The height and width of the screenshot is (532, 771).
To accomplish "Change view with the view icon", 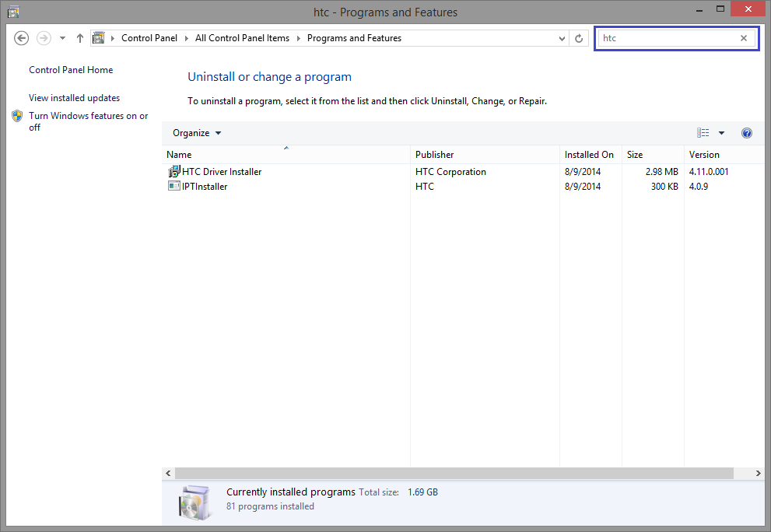I will [x=703, y=133].
